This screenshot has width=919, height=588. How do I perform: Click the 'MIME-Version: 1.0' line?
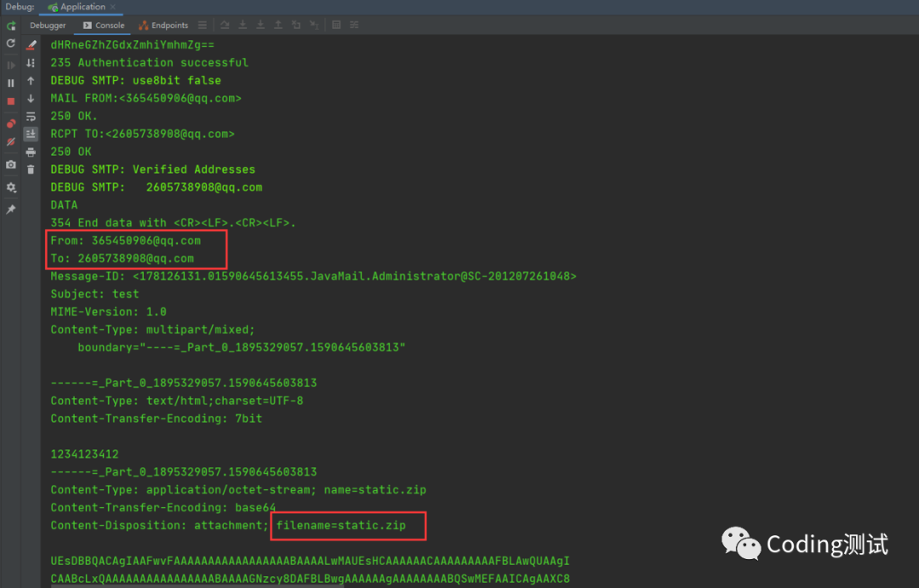tap(108, 312)
